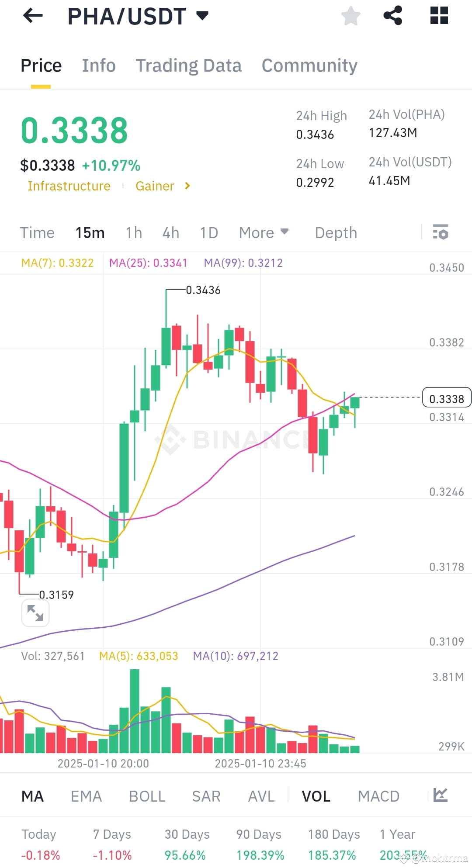Toggle the favorite star for PHA/USDT

(x=351, y=16)
